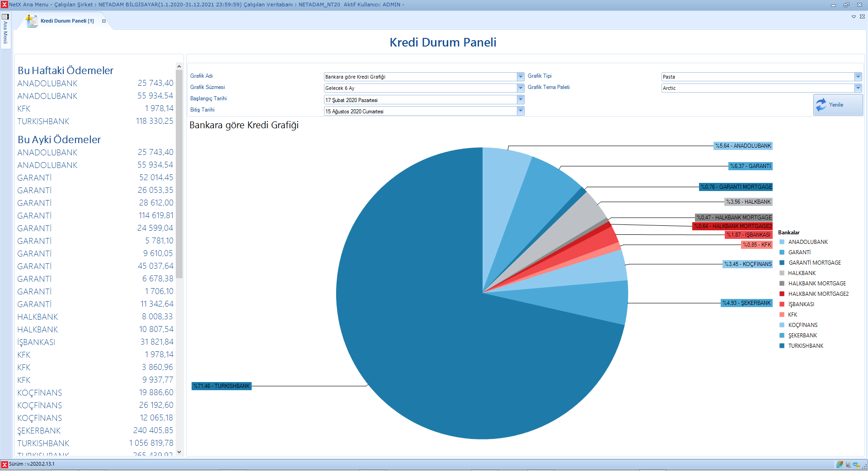Click the stacked colored windows icon in status bar
This screenshot has width=868, height=471.
tap(840, 464)
